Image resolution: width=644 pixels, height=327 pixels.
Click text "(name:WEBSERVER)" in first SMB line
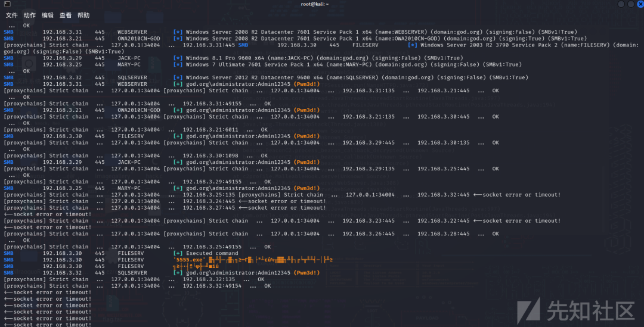(x=403, y=32)
